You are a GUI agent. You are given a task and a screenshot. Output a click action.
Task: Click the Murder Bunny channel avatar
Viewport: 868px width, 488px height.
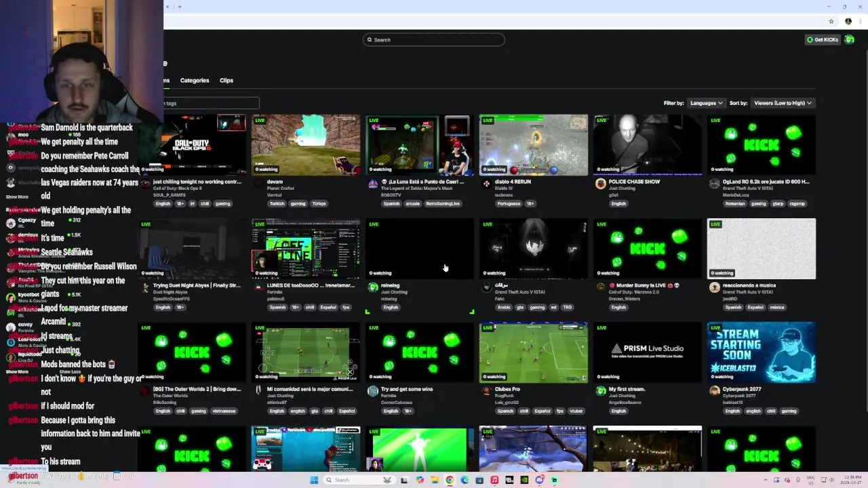coord(600,287)
